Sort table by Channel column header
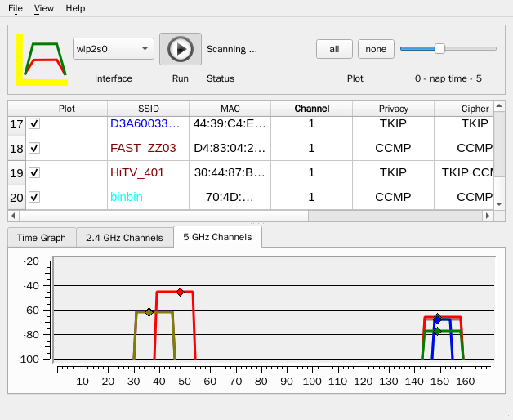Image resolution: width=513 pixels, height=420 pixels. (x=311, y=109)
